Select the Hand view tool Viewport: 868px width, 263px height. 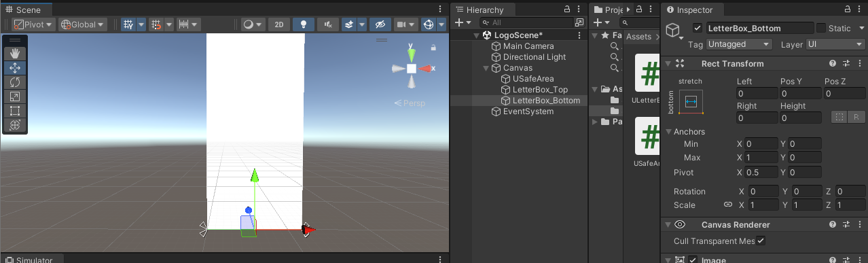(x=15, y=53)
